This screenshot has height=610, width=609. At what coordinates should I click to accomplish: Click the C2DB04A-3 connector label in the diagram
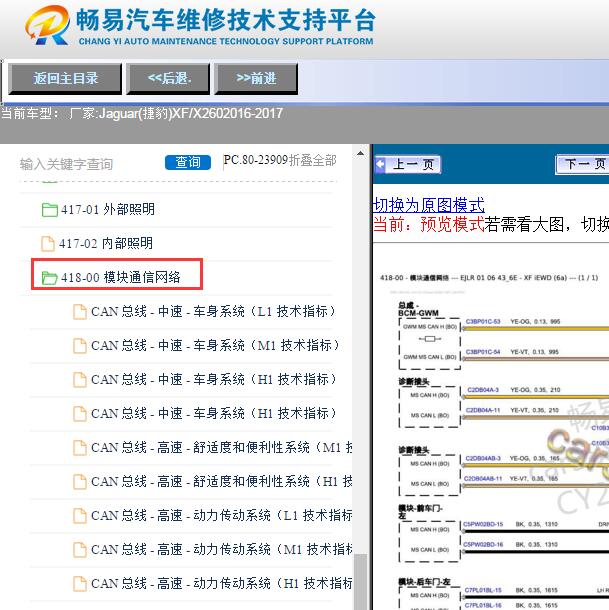pos(483,389)
